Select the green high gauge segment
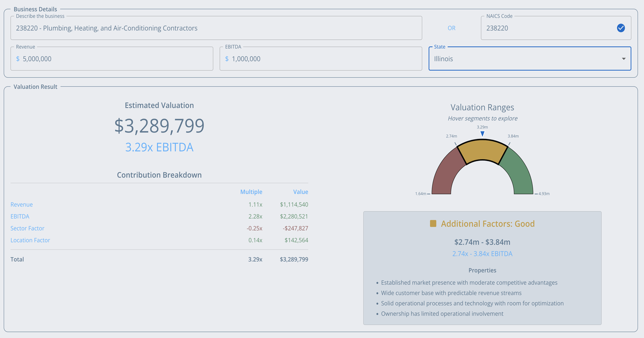Image resolution: width=644 pixels, height=338 pixels. [517, 173]
